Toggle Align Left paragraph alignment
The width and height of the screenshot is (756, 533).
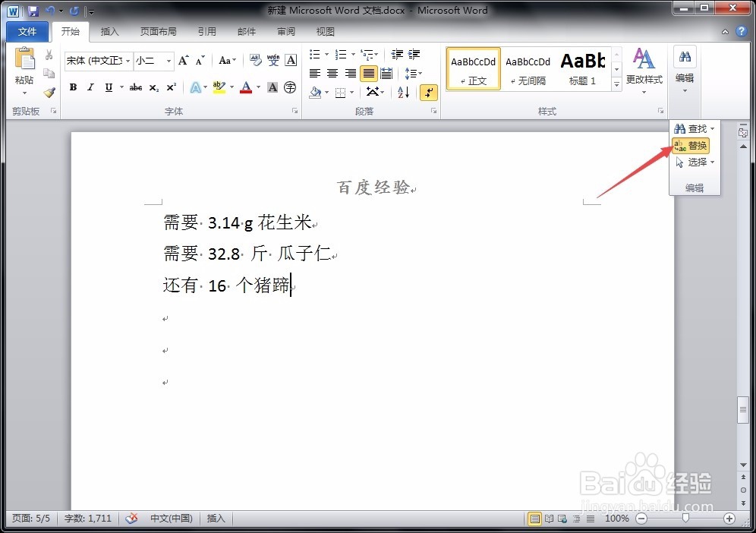315,74
